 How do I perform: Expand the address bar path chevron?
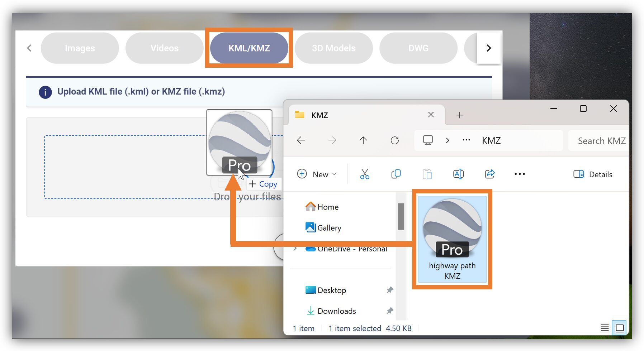(x=448, y=140)
